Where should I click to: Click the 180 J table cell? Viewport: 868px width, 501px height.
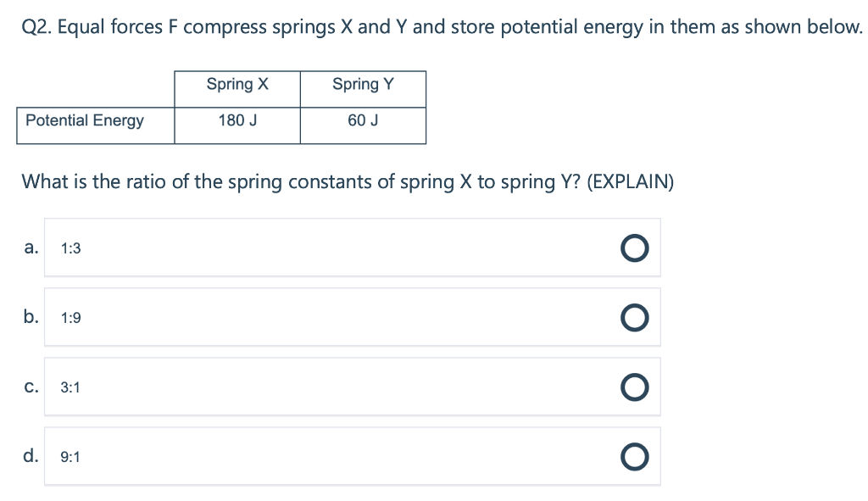[x=237, y=120]
